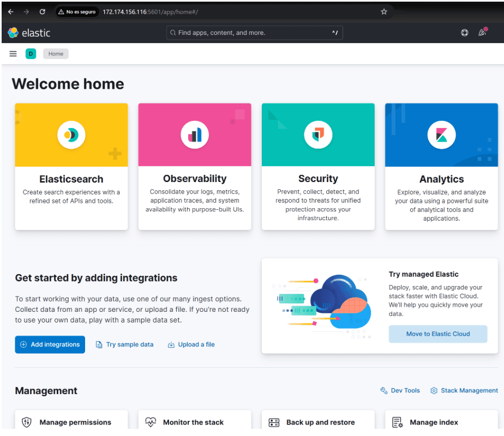
Task: Toggle the navigation sidebar with the hamburger button
Action: 13,53
